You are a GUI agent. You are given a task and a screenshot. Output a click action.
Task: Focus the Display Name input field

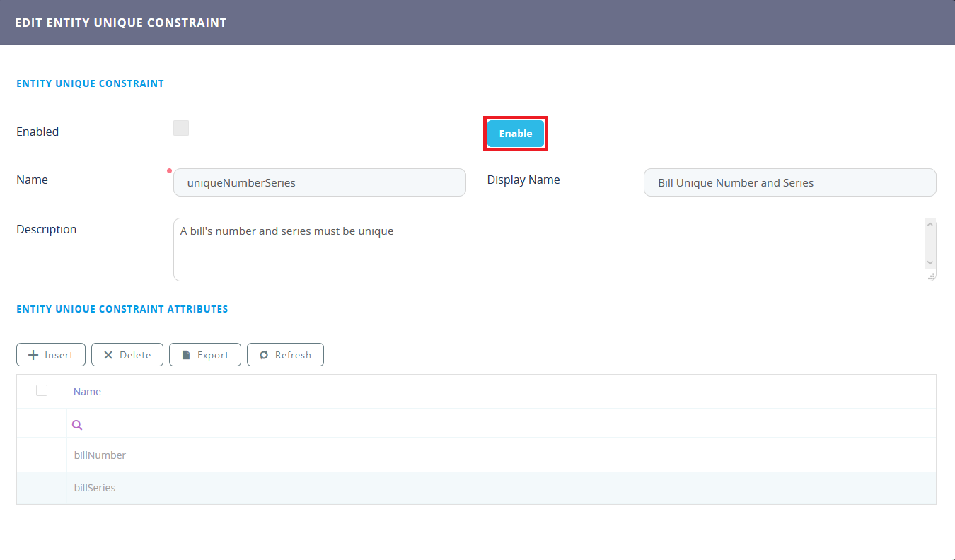tap(789, 182)
